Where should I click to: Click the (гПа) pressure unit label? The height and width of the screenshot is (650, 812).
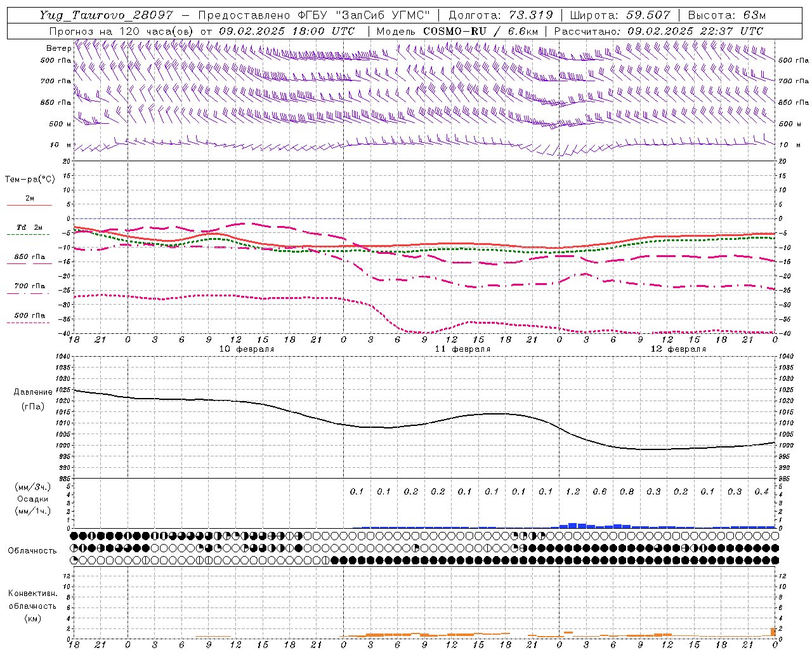click(33, 406)
